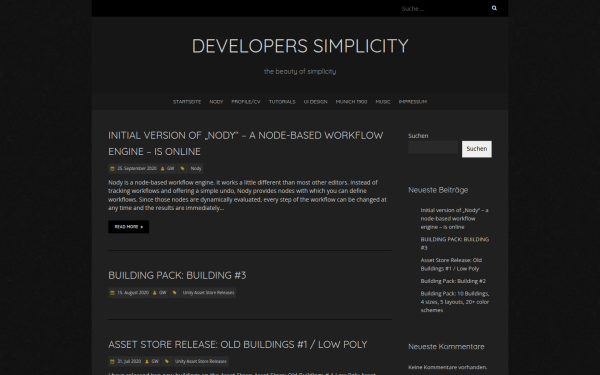
Task: Click Unity Asset Store Releases tag on Building #3
Action: [208, 293]
